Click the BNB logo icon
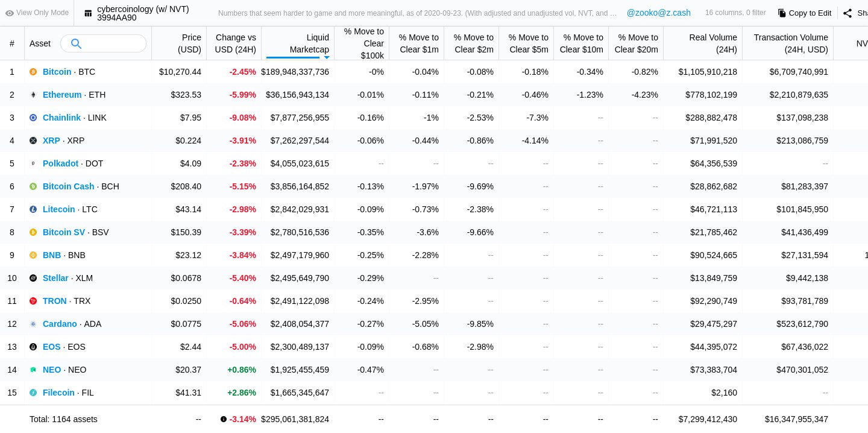The image size is (868, 433). 33,255
